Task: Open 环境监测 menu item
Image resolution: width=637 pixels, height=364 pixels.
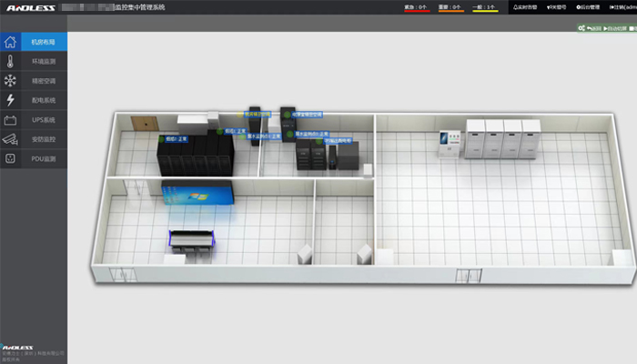Action: (x=44, y=62)
